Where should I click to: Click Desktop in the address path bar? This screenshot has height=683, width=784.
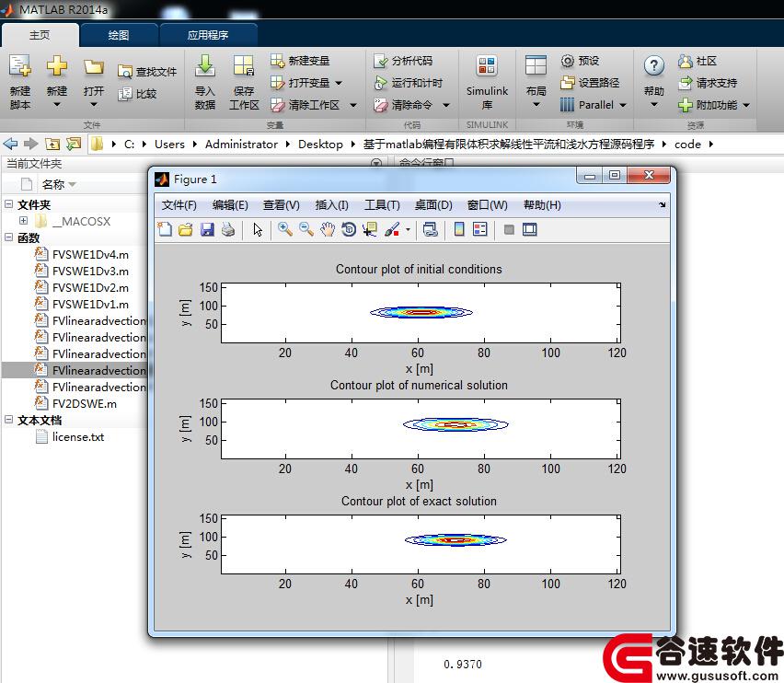pos(320,145)
